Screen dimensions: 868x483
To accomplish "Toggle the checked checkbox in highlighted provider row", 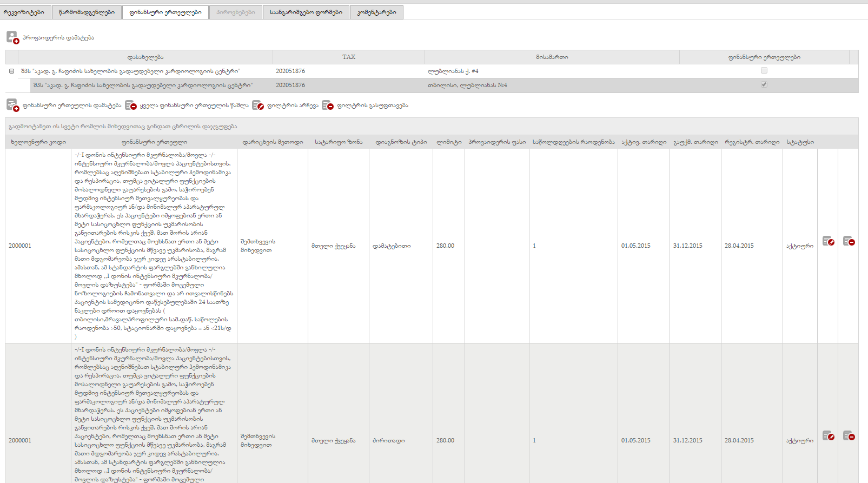I will coord(764,84).
